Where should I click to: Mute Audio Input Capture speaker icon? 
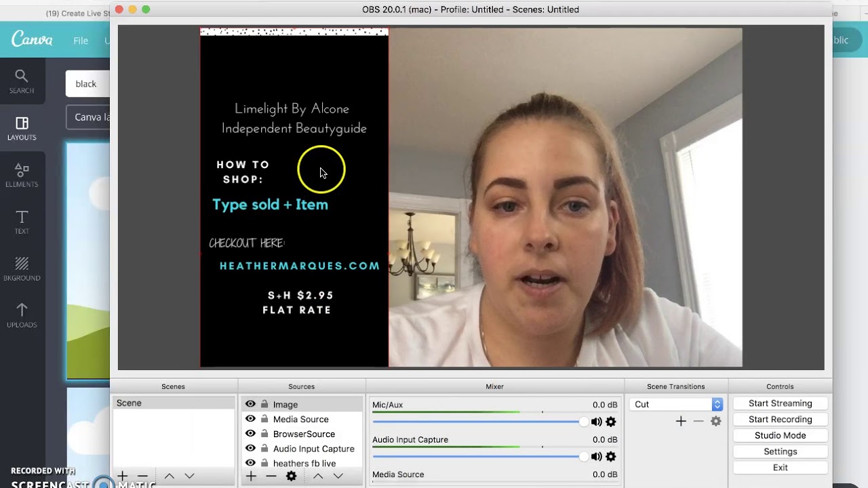coord(597,457)
